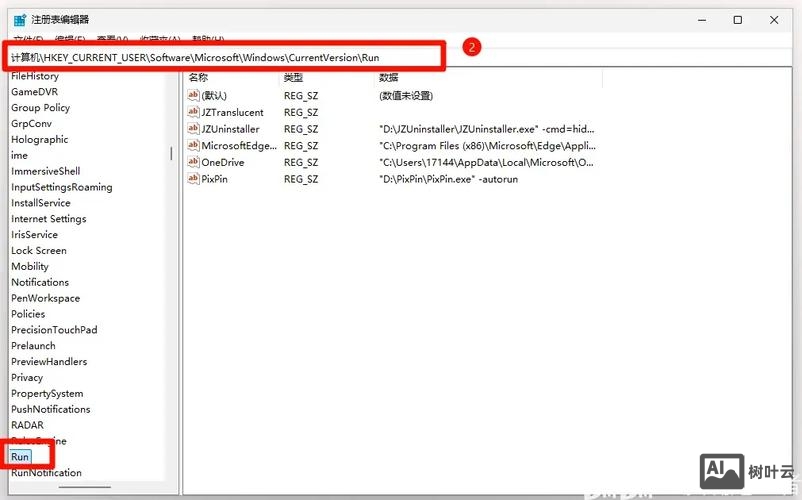Select the Policies key
The height and width of the screenshot is (500, 802).
click(x=28, y=314)
